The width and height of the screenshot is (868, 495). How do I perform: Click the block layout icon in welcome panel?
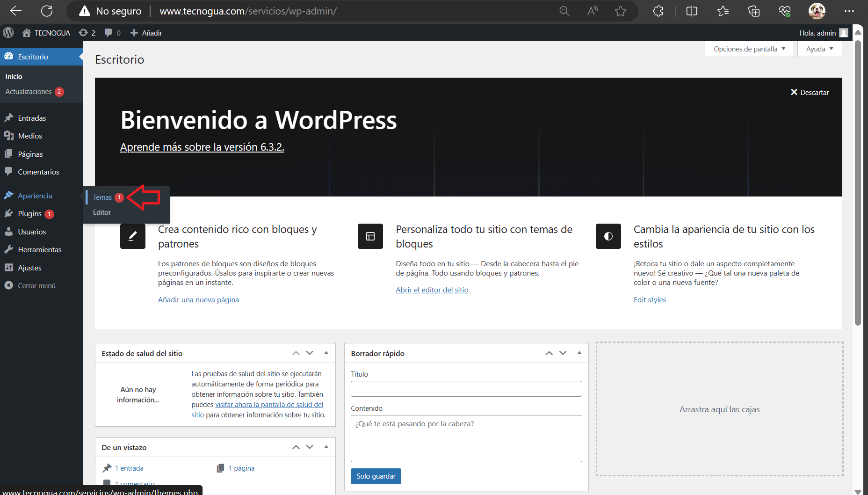[x=370, y=236]
